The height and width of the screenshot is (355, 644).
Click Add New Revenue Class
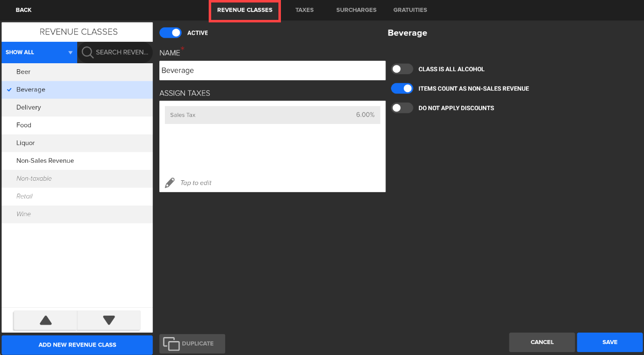77,345
